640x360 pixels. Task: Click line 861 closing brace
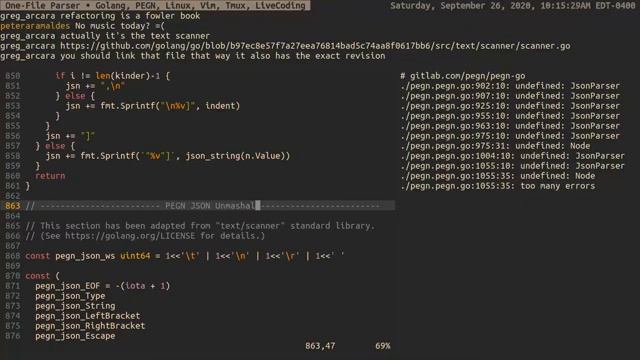28,186
